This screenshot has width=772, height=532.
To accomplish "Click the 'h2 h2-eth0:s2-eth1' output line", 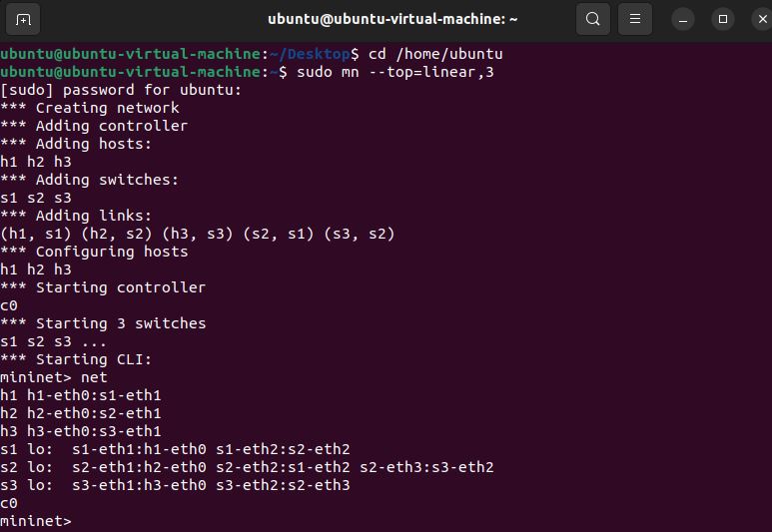I will 81,413.
